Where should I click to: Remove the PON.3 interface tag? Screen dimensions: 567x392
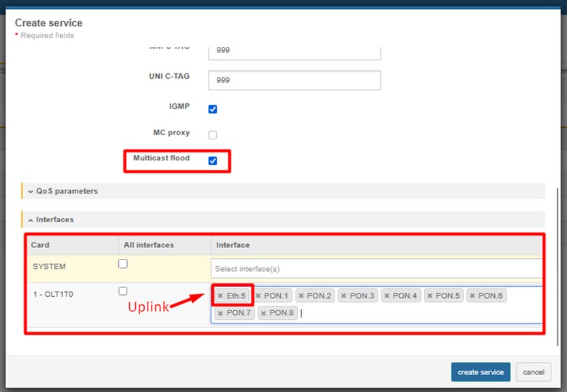tap(344, 296)
